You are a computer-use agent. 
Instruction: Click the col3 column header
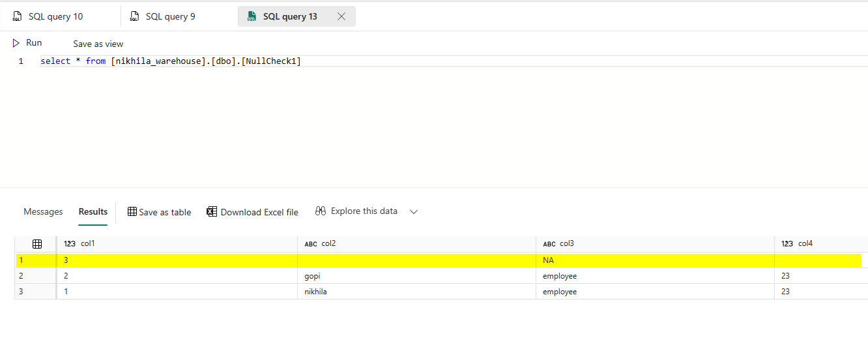click(655, 244)
